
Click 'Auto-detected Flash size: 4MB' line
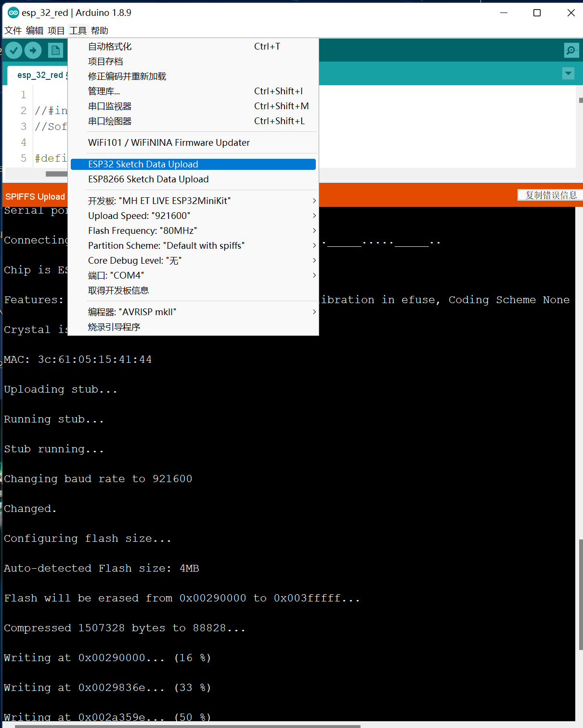(x=102, y=568)
